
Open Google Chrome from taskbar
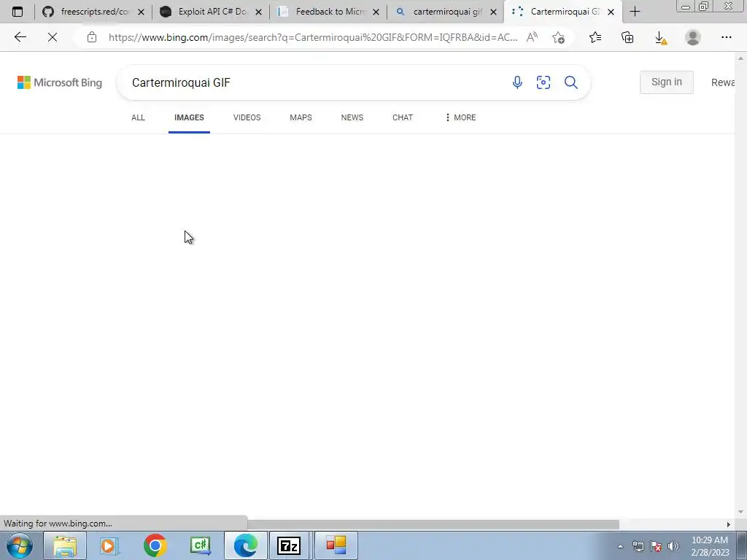point(155,545)
